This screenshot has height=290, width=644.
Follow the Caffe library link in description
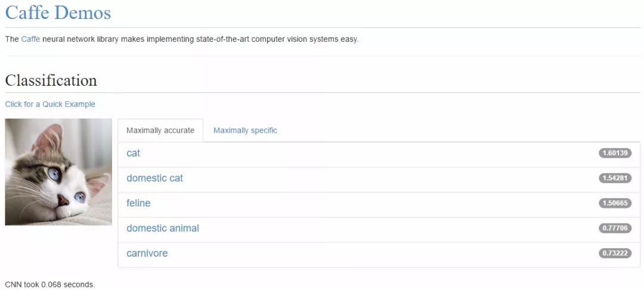(x=30, y=39)
